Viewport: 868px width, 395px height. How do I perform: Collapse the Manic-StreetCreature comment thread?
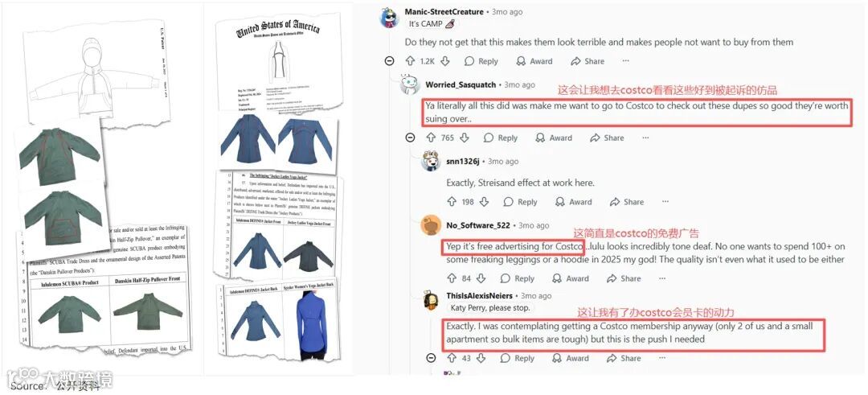coord(389,61)
